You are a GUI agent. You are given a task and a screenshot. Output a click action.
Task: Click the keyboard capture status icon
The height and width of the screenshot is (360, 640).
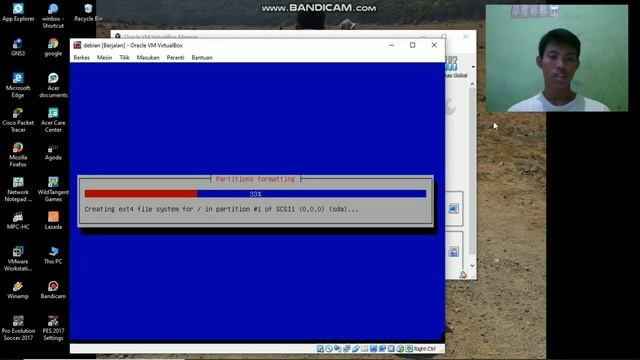409,349
